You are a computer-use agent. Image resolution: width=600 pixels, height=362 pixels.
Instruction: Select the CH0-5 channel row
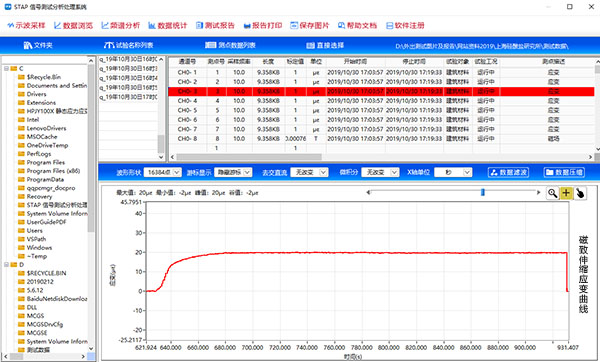382,110
